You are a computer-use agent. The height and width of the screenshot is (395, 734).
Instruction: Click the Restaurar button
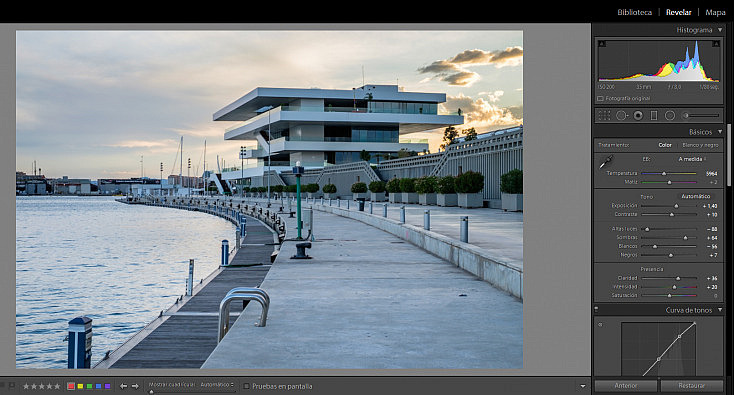pos(691,386)
